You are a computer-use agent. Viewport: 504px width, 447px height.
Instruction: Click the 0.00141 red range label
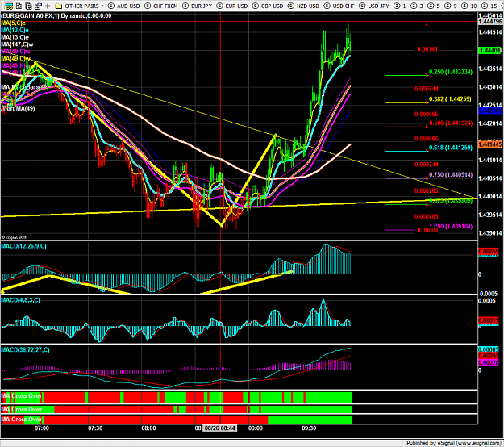click(x=427, y=49)
